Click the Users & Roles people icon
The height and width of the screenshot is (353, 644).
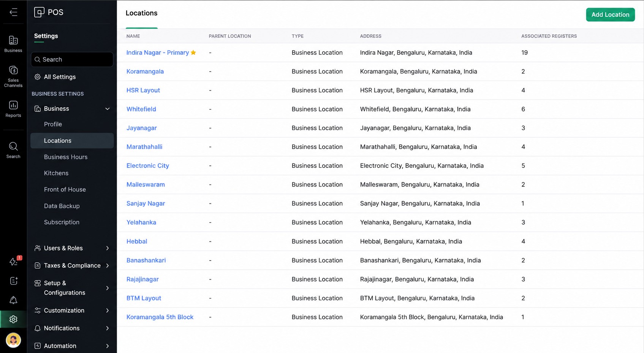(37, 248)
